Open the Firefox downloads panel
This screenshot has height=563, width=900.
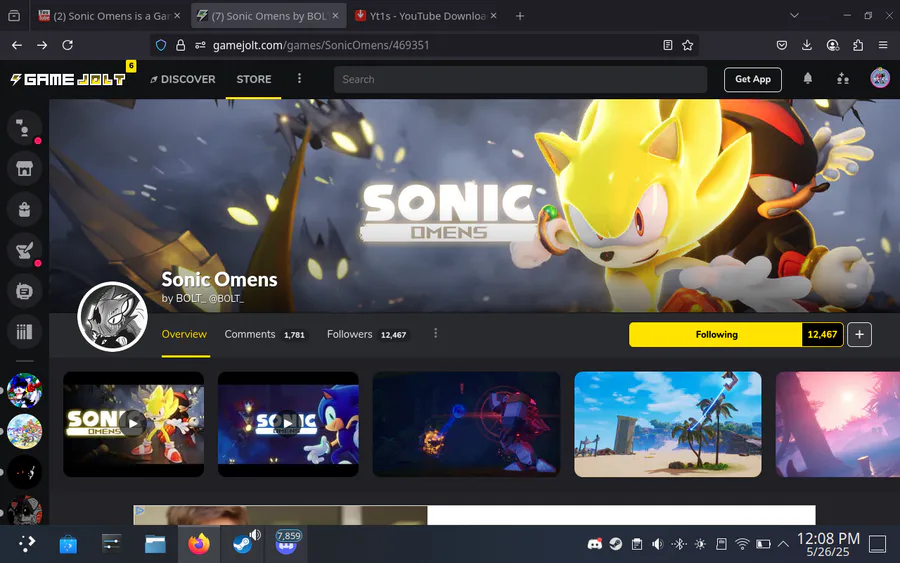(x=807, y=45)
